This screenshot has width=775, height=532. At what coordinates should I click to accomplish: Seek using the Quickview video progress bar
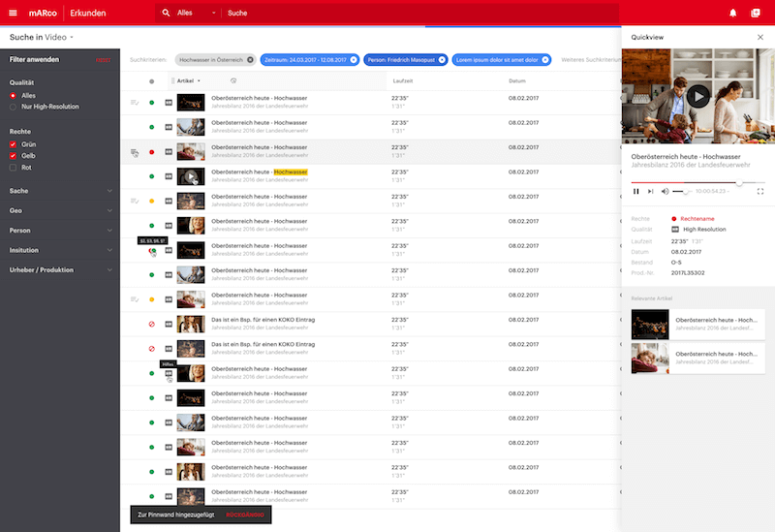click(697, 182)
